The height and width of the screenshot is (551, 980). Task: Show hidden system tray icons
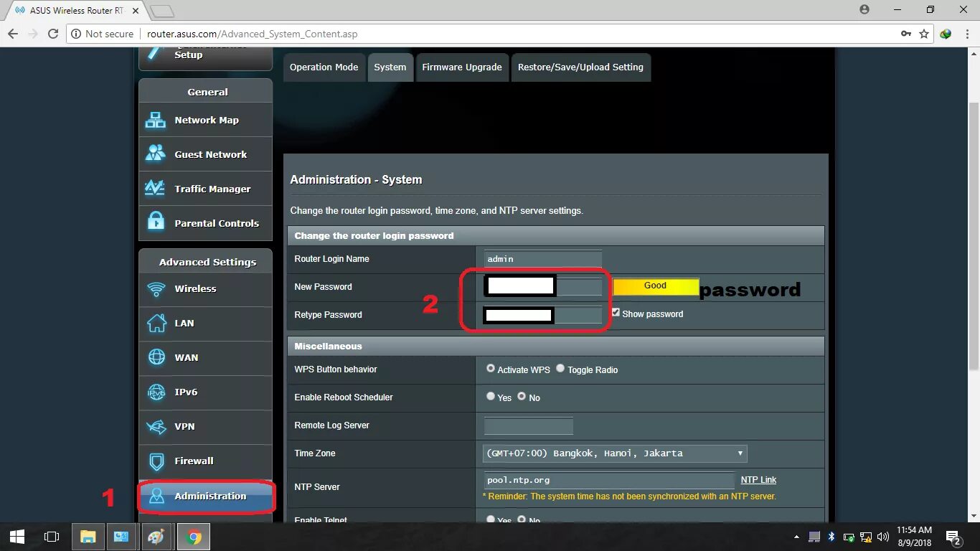click(796, 537)
